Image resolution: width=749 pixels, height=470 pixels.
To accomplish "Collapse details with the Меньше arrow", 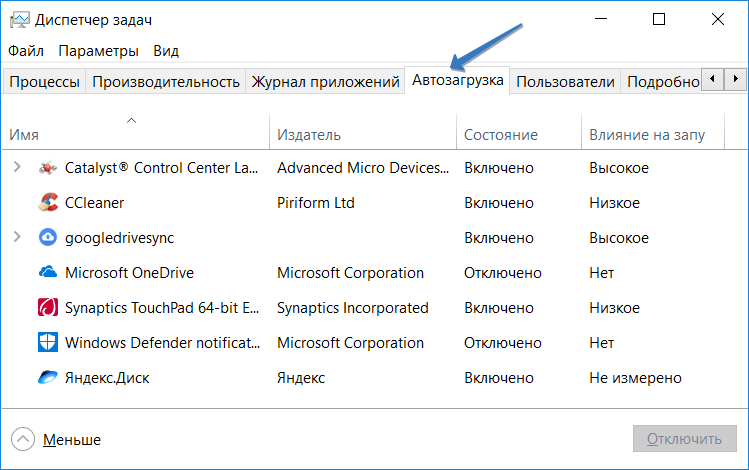I will (22, 439).
